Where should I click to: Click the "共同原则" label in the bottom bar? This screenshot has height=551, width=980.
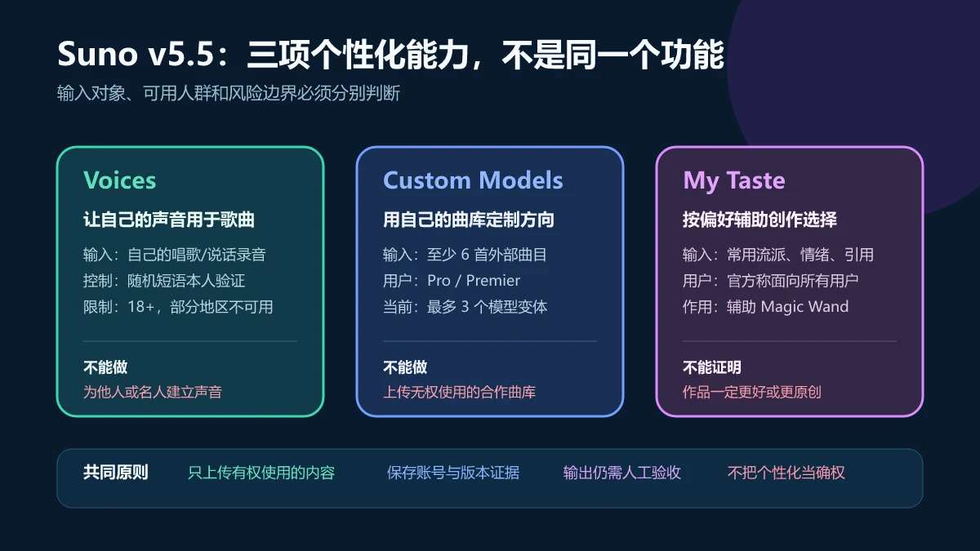point(116,472)
